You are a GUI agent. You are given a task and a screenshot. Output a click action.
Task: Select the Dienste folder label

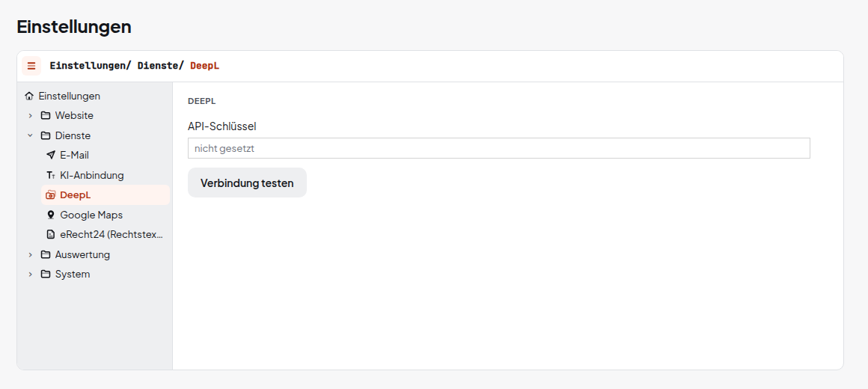click(73, 135)
